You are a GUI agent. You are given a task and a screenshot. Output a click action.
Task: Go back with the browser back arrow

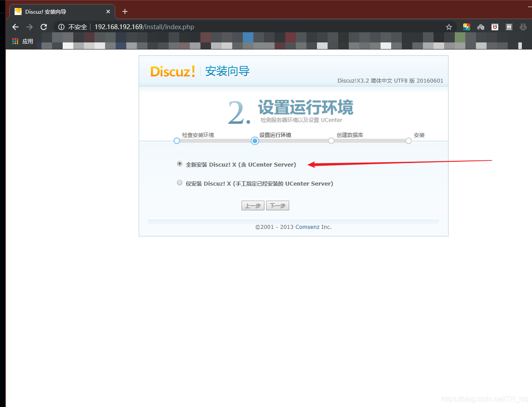click(x=15, y=27)
